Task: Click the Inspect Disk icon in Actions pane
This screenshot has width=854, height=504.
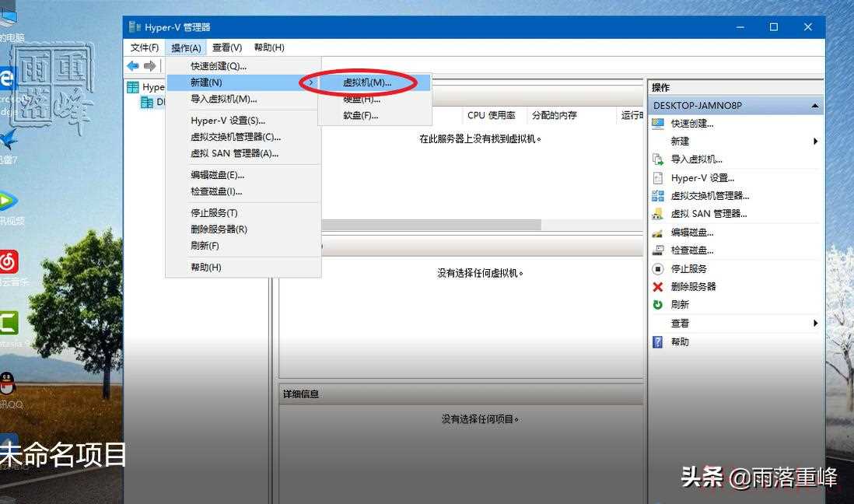Action: pos(658,250)
